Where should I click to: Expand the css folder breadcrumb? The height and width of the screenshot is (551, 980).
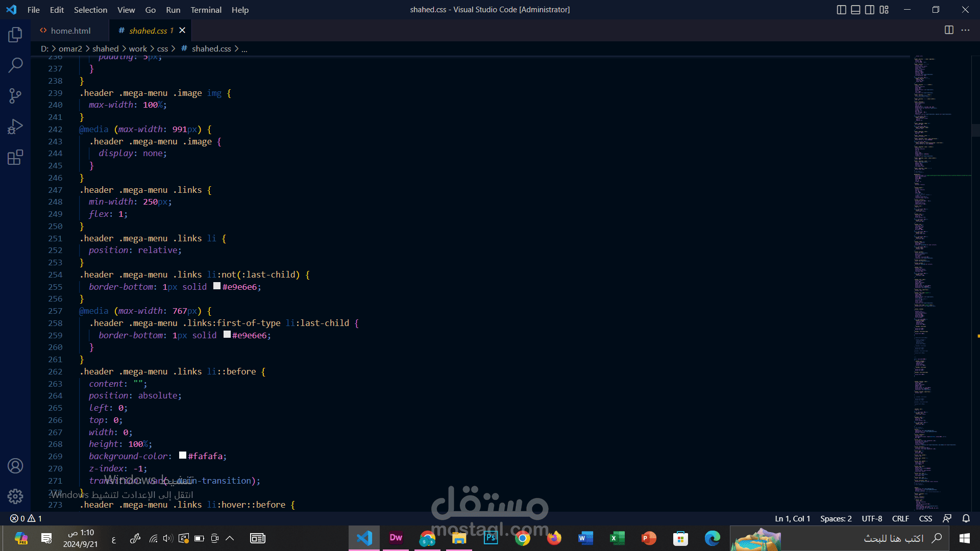[x=162, y=48]
